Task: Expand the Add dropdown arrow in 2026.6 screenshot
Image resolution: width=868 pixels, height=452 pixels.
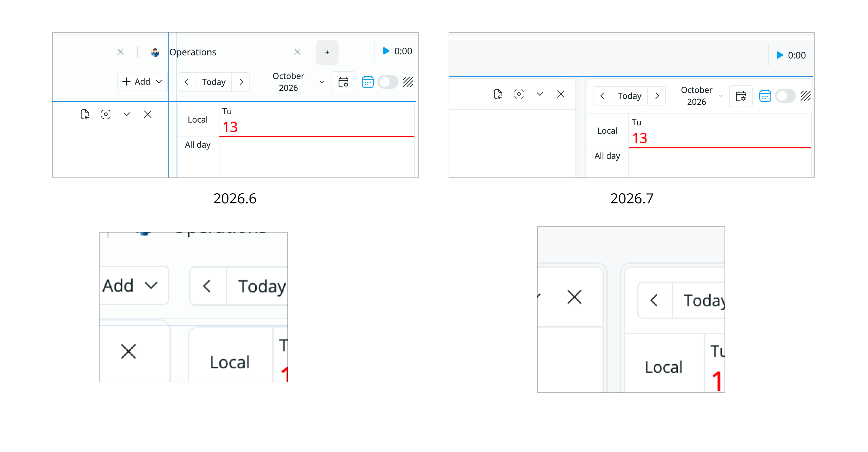Action: (159, 81)
